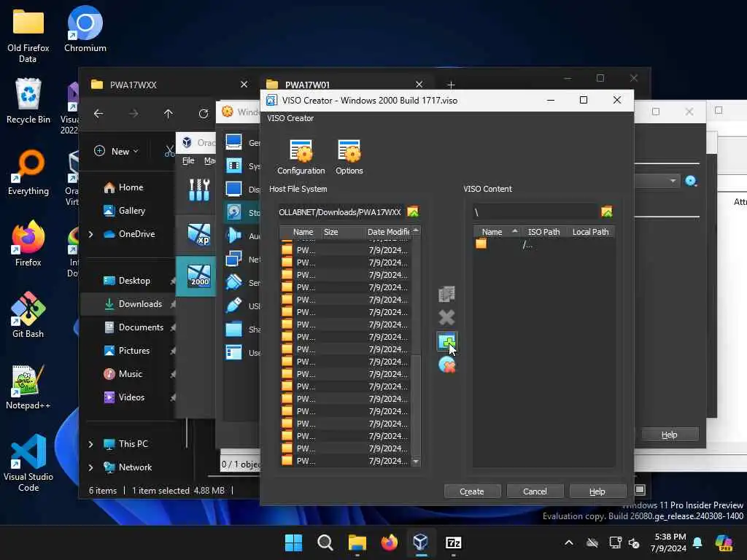
Task: Open Shared Folders settings category icon
Action: tap(233, 329)
